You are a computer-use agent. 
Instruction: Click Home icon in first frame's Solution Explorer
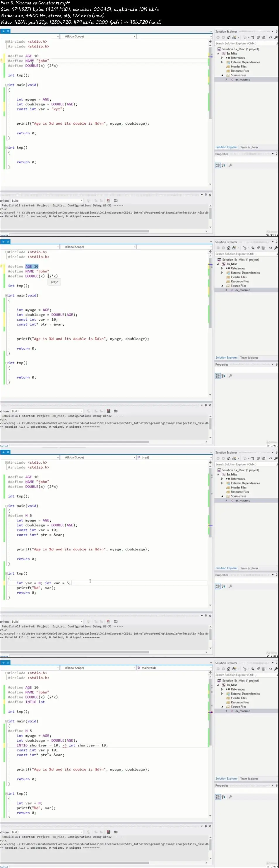[x=228, y=37]
